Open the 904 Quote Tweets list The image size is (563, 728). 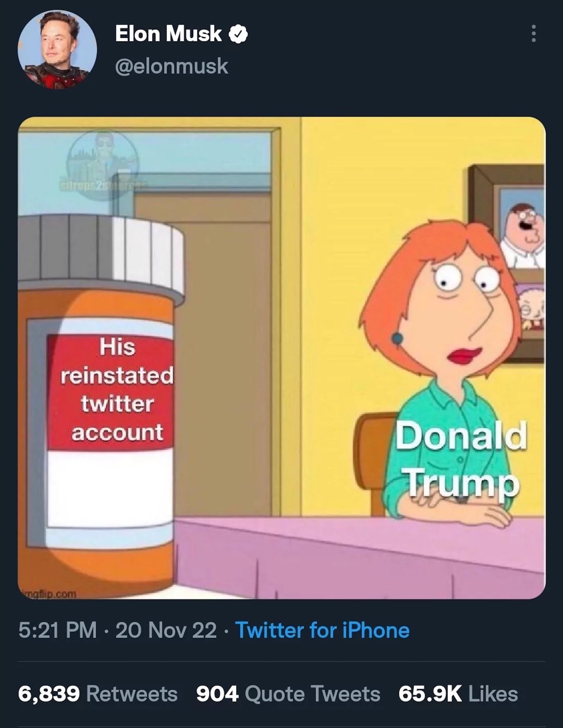click(x=288, y=693)
